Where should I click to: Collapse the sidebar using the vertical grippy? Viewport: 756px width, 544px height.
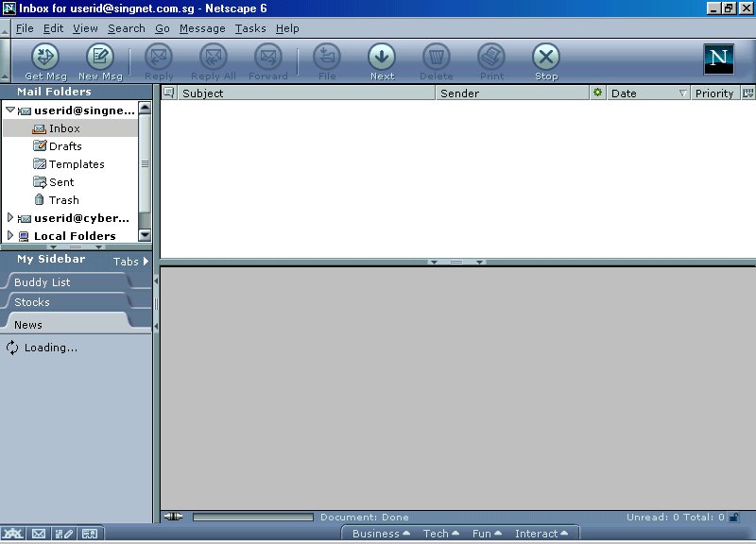point(156,303)
